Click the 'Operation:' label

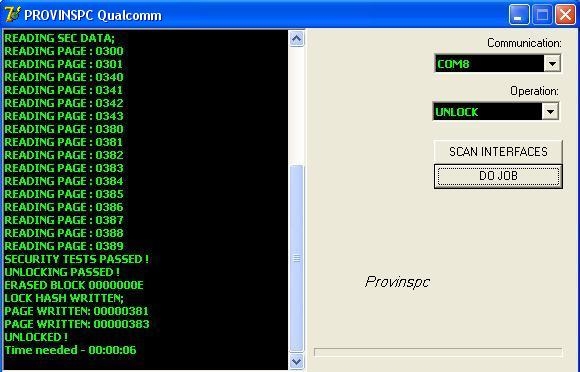534,91
